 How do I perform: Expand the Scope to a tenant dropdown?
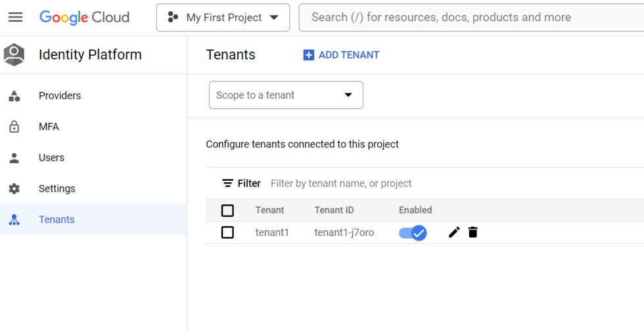(286, 95)
